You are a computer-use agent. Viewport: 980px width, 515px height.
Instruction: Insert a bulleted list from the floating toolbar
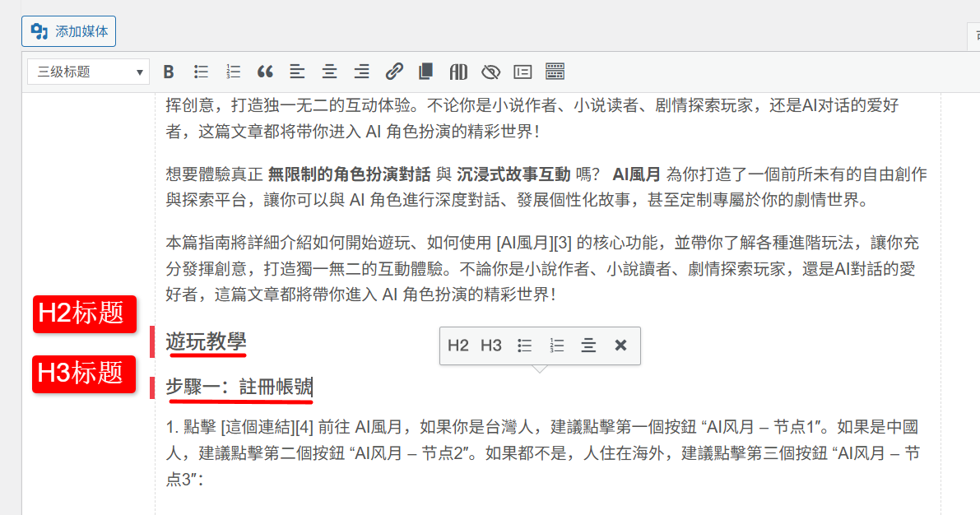click(524, 346)
